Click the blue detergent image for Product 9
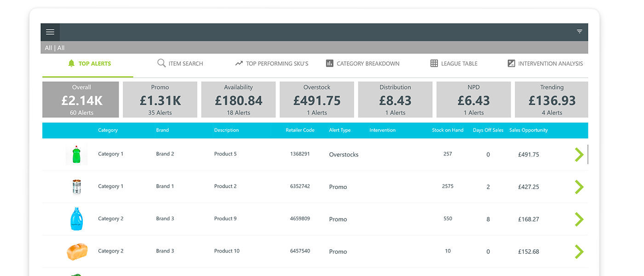644x276 pixels. (x=76, y=219)
